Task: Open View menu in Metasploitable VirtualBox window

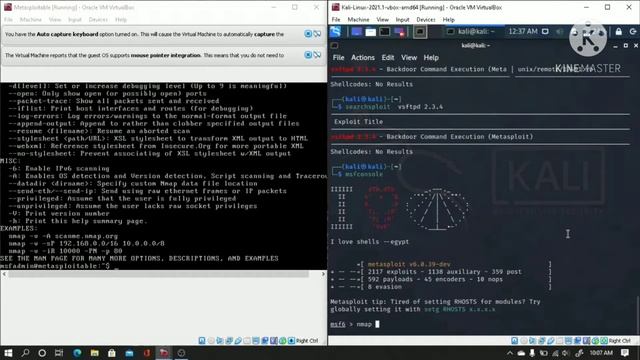Action: click(55, 20)
